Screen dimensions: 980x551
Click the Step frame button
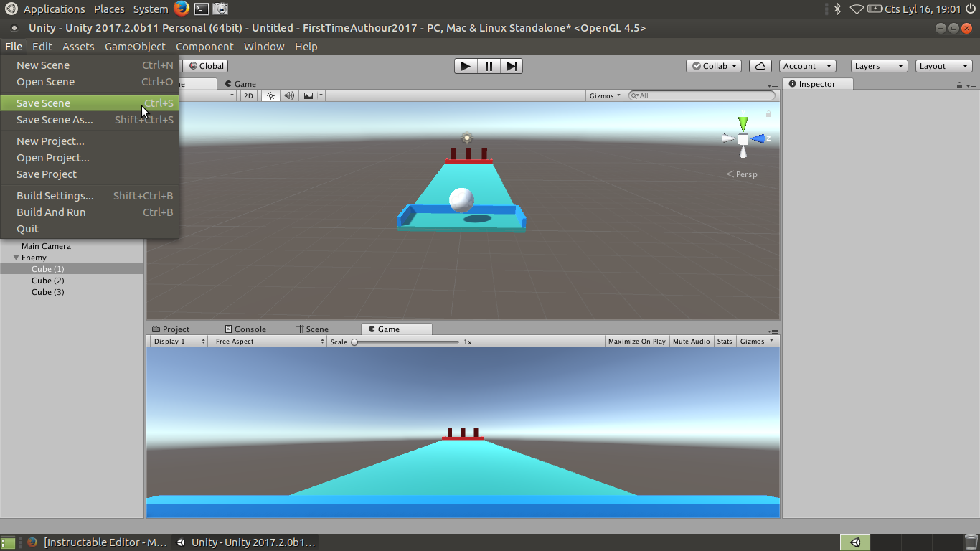pos(512,66)
